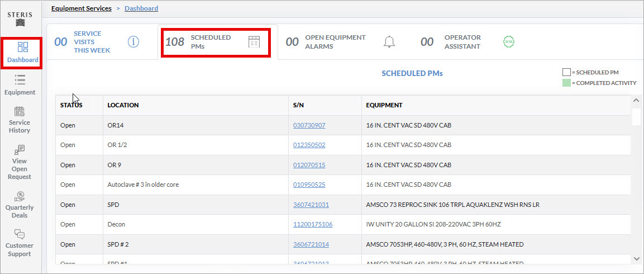This screenshot has width=644, height=274.
Task: Open the Dashboard sidebar icon
Action: point(22,46)
